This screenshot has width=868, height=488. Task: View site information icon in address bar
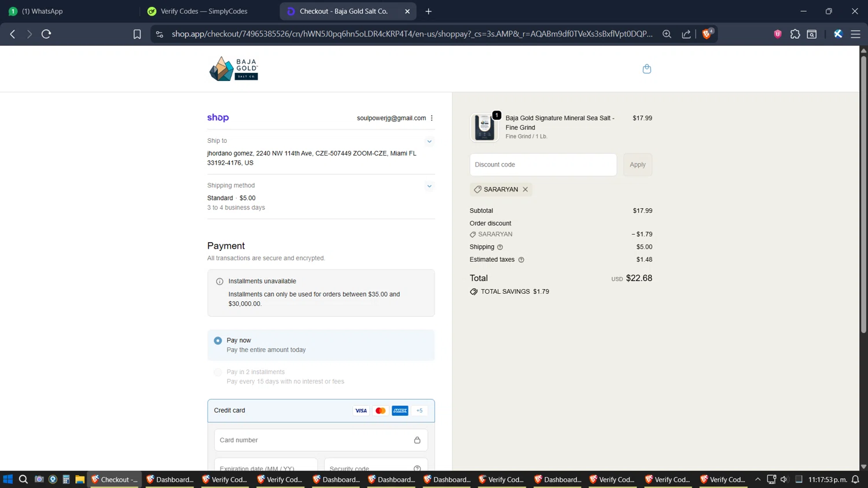click(160, 34)
